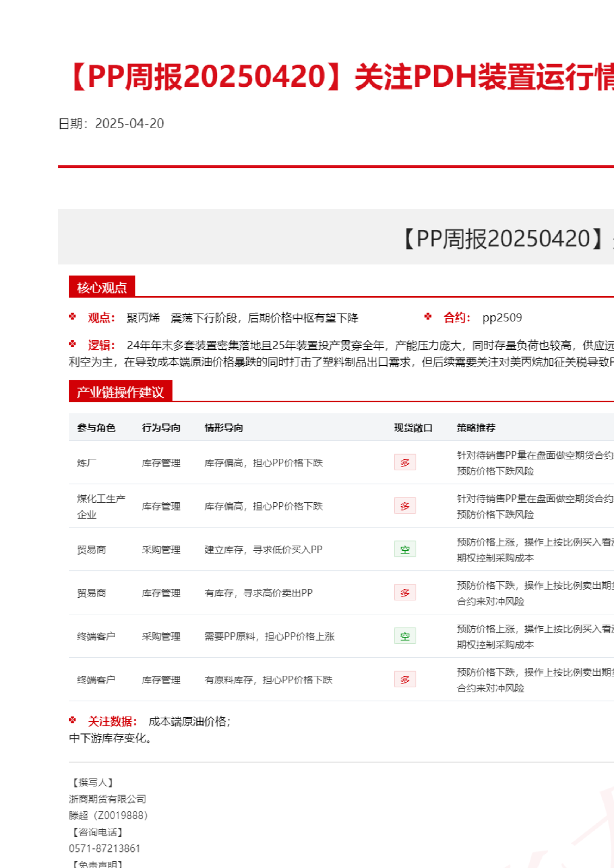
Task: Select the 核心观点 section tab
Action: click(102, 287)
